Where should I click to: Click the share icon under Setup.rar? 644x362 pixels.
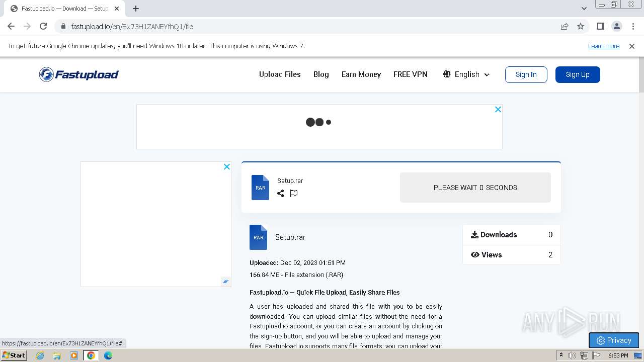[x=281, y=193]
